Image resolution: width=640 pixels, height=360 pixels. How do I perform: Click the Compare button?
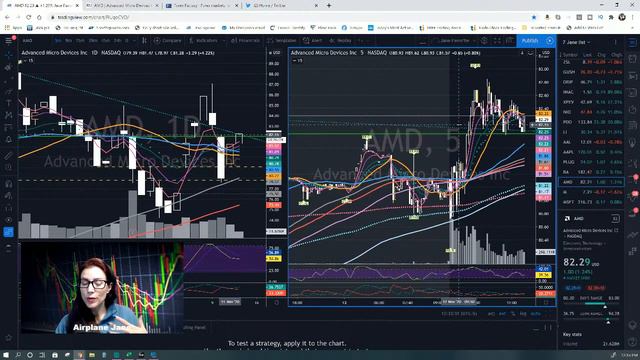tap(168, 40)
